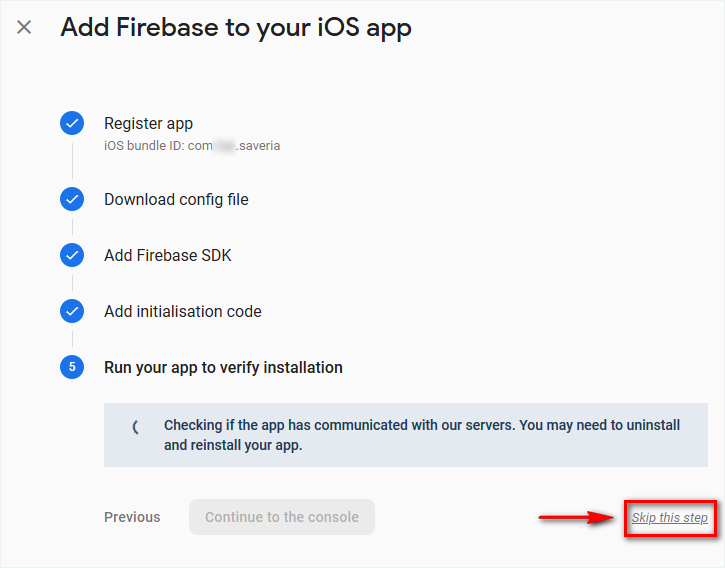Screen dimensions: 725x568
Task: Click the blurred part of bundle ID
Action: 225,146
